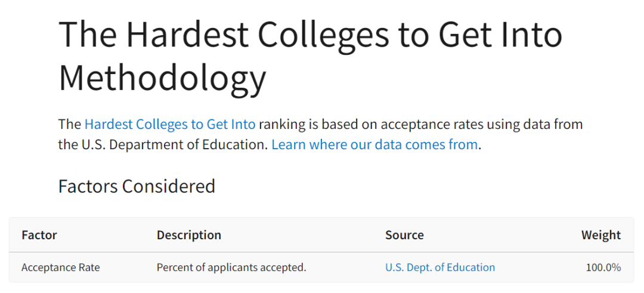Viewport: 644px width, 293px height.
Task: Select the Acceptance Rate factor cell
Action: tap(60, 267)
